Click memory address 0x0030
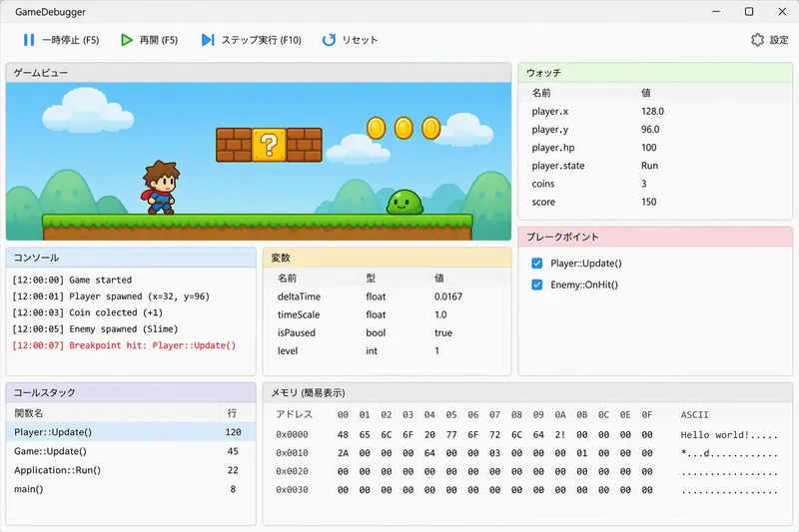The image size is (799, 532). (292, 490)
